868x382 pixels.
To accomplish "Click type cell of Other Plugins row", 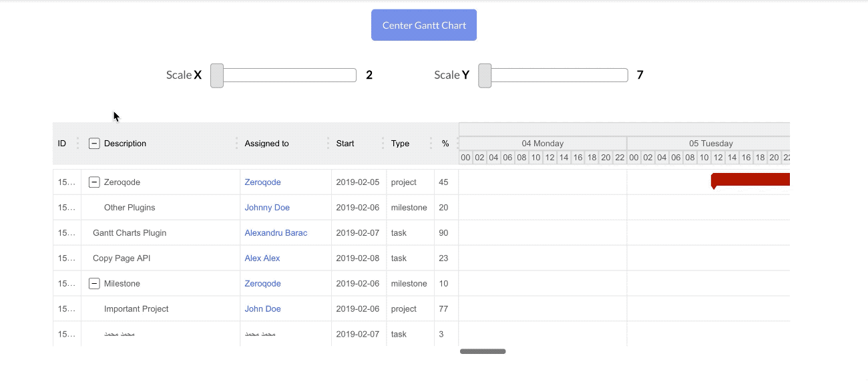I will 409,208.
